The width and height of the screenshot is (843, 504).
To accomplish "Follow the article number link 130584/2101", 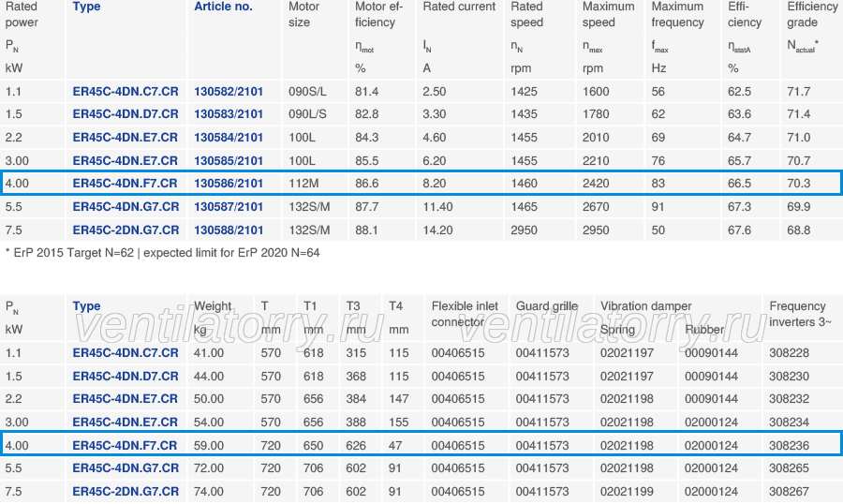I will (229, 137).
